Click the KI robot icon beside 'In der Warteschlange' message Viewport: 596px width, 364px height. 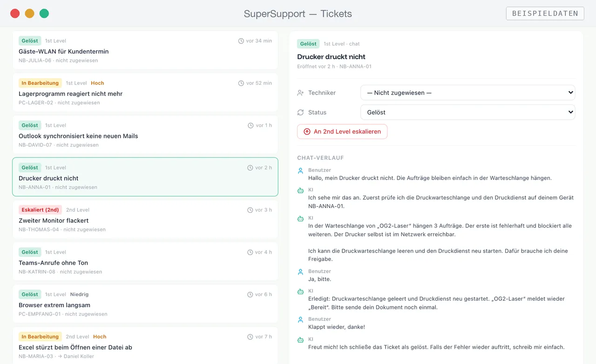coord(301,218)
